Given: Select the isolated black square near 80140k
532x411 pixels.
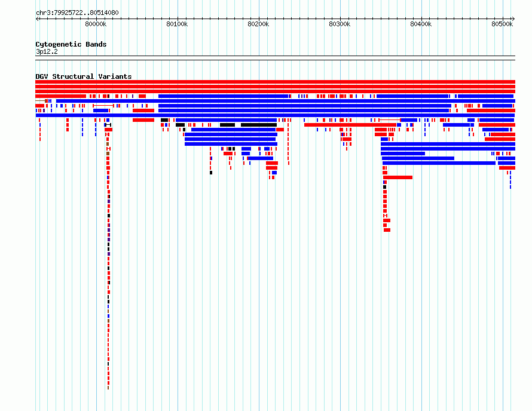Looking at the screenshot, I should click(x=211, y=173).
